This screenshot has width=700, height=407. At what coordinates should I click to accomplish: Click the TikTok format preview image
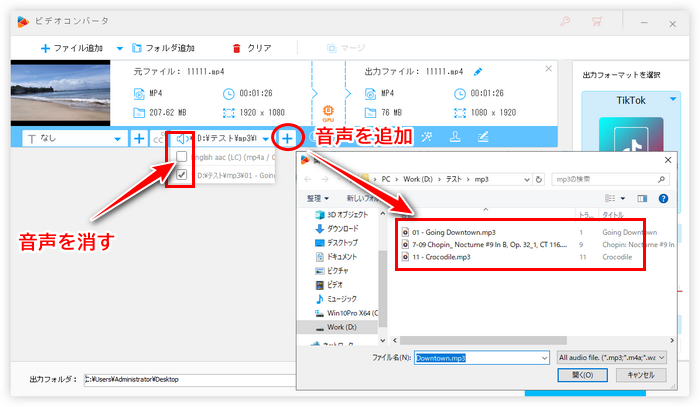631,134
